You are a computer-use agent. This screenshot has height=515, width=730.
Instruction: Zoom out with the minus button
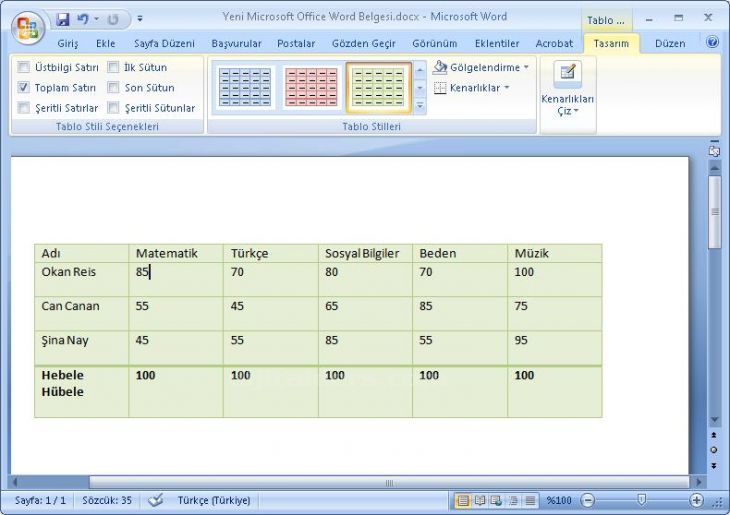[x=588, y=501]
